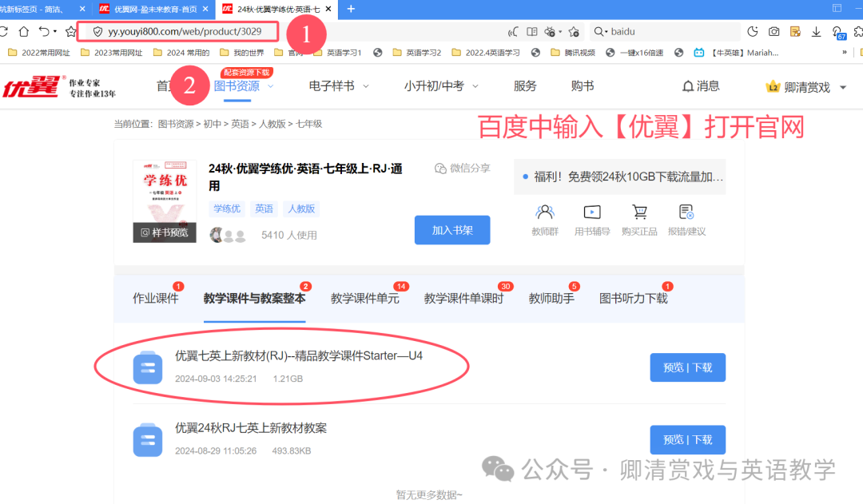Click the 人教版 breadcrumb link
The height and width of the screenshot is (504, 863).
(272, 125)
